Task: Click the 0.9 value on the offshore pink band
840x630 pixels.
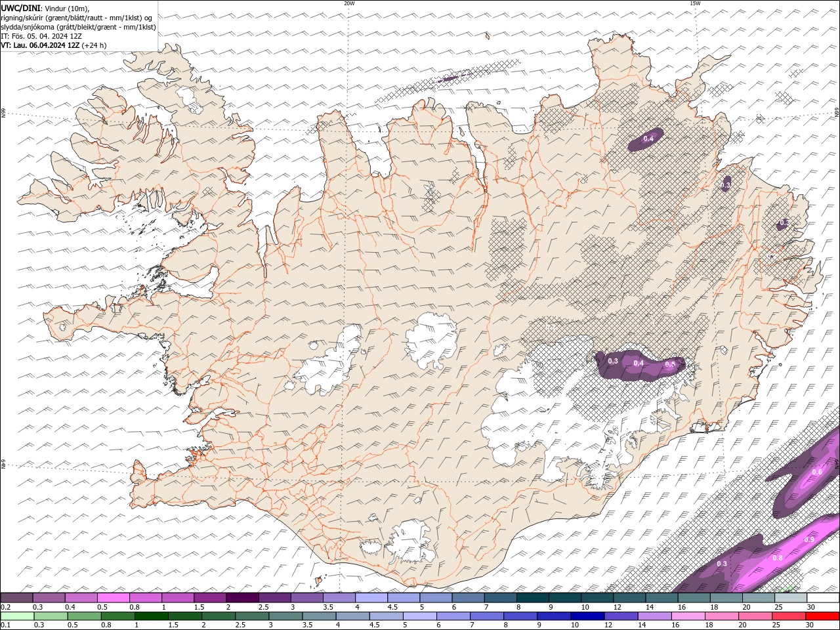Action: pos(809,539)
